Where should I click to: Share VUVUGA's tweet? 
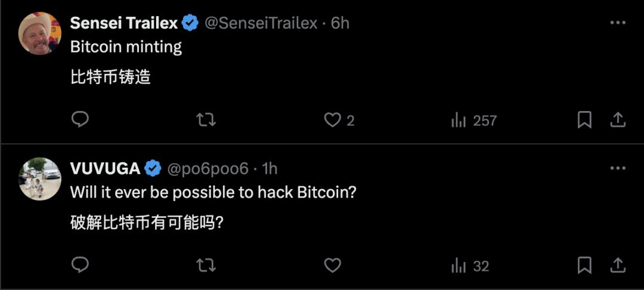(617, 266)
